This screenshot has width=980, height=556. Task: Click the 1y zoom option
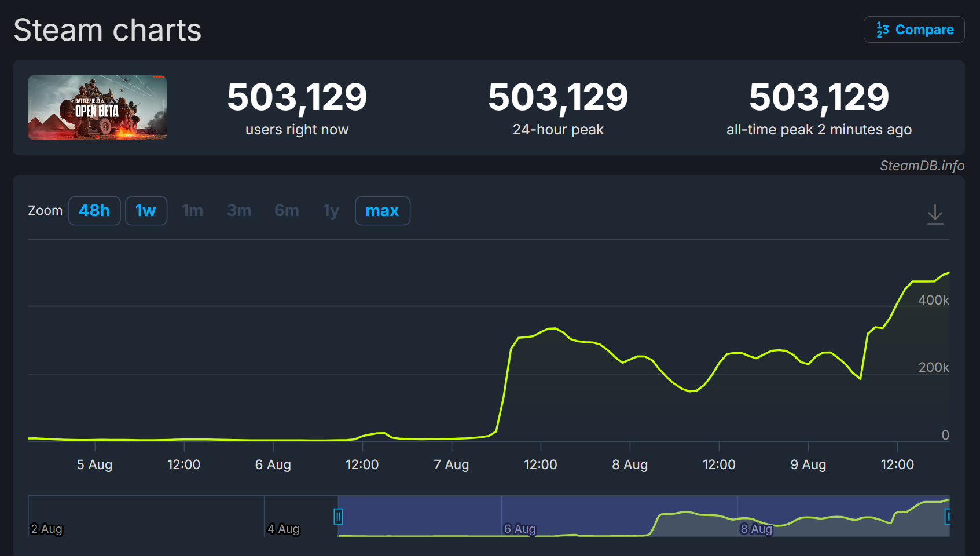[331, 211]
